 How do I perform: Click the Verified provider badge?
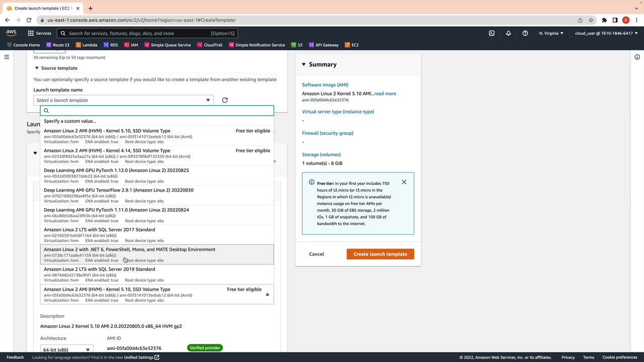tap(205, 348)
